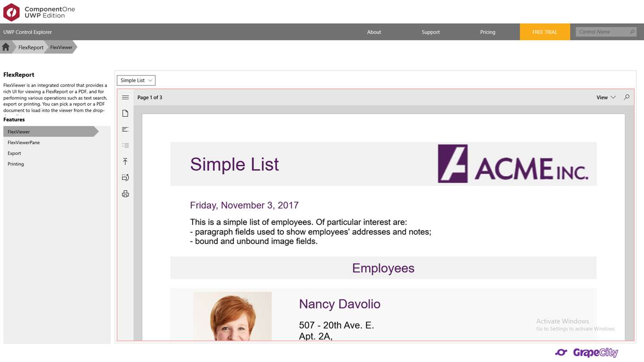Click the 507 - 20th Ave. E. address
The image size is (644, 362).
336,325
